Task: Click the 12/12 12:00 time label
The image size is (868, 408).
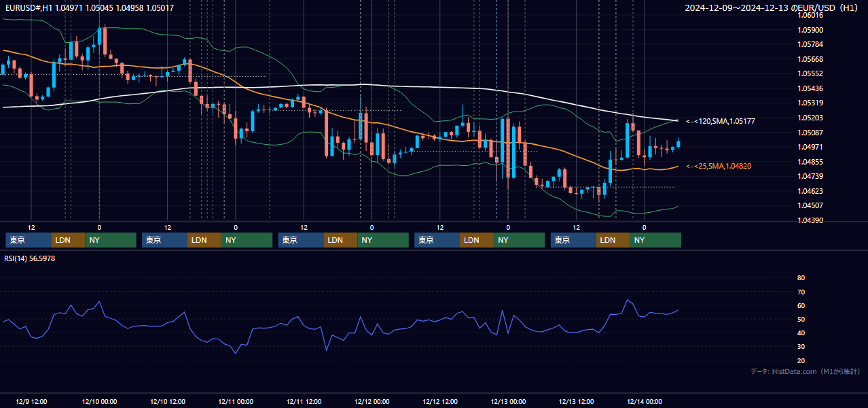Action: point(440,401)
